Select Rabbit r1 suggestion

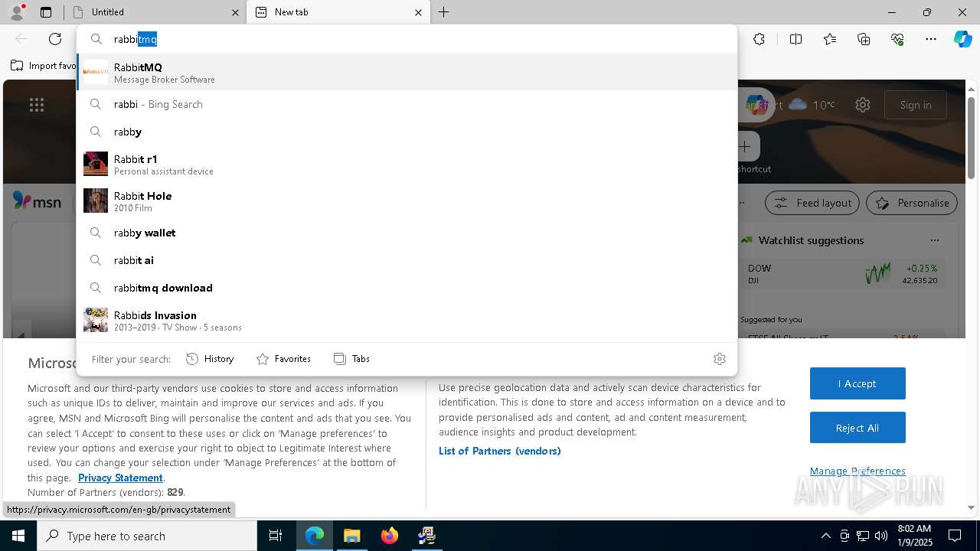pyautogui.click(x=407, y=164)
